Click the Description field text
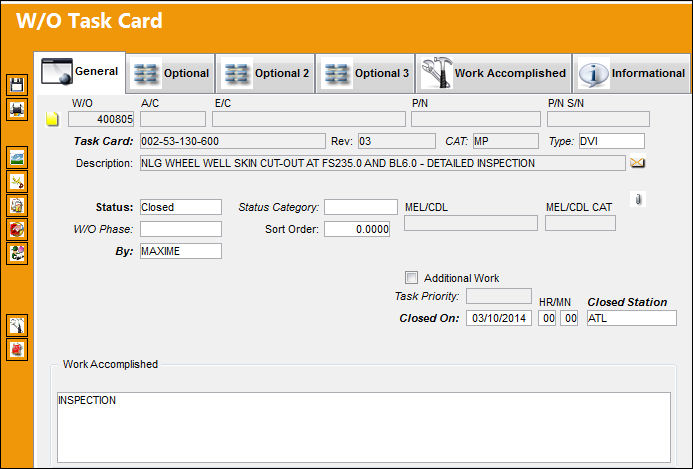This screenshot has height=469, width=693. [383, 163]
